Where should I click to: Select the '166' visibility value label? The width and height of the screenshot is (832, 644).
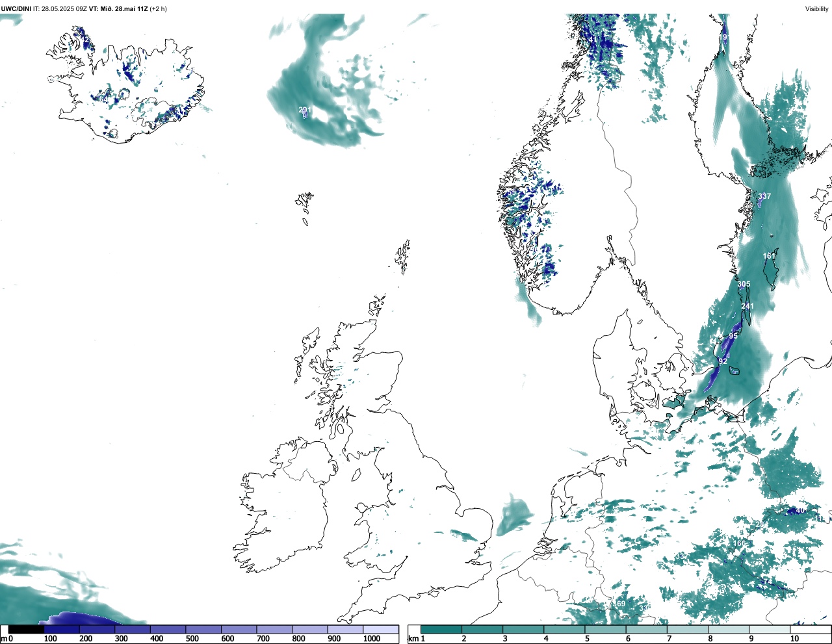(740, 543)
